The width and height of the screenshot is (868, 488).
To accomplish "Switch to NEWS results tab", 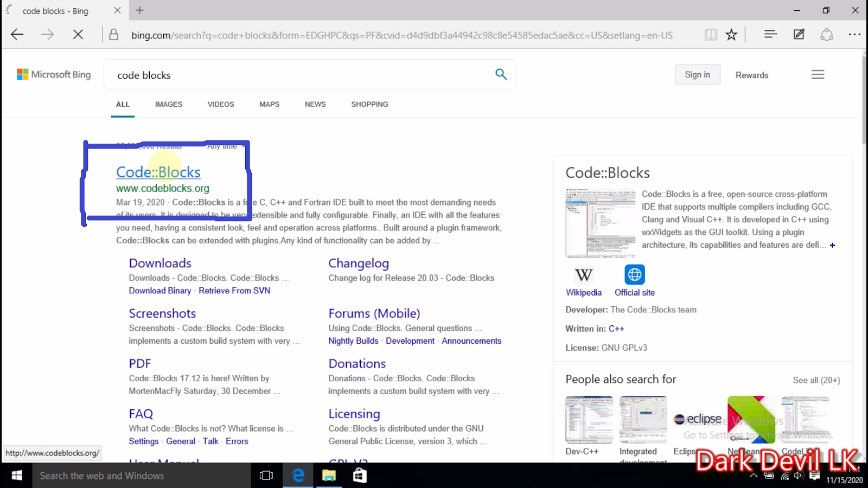I will (315, 104).
